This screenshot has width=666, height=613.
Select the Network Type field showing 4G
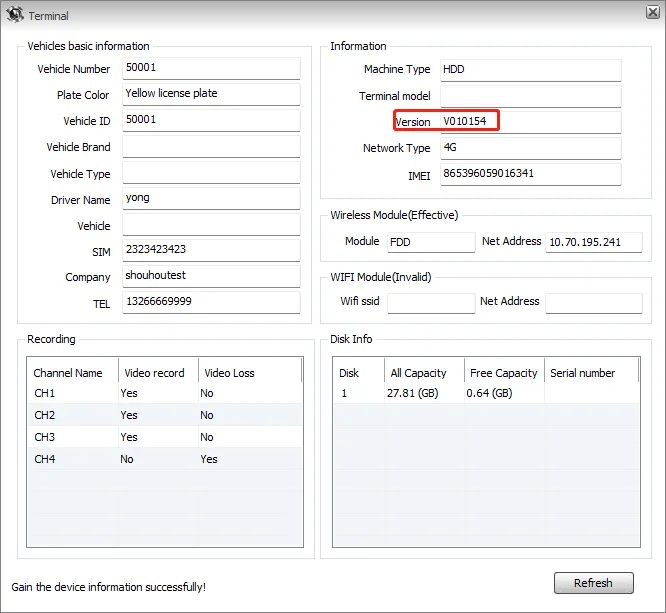[531, 148]
